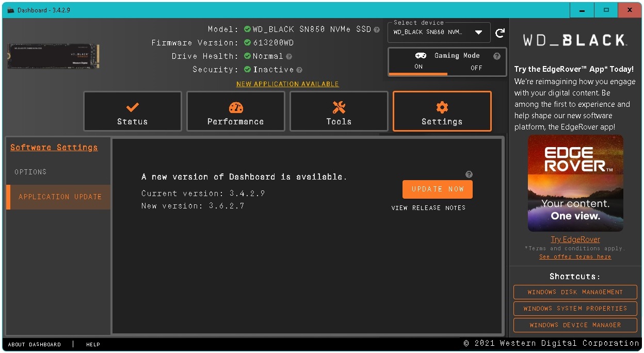Turn Gaming Mode ON

(418, 67)
